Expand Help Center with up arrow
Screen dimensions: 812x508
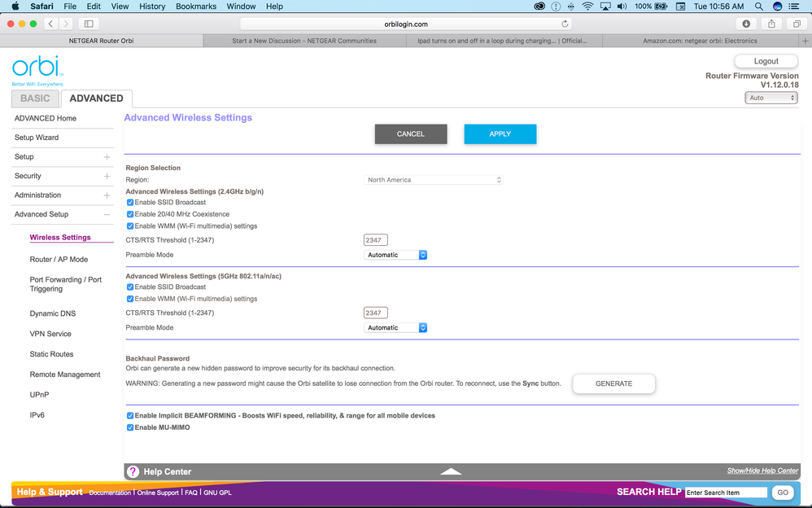(x=451, y=471)
